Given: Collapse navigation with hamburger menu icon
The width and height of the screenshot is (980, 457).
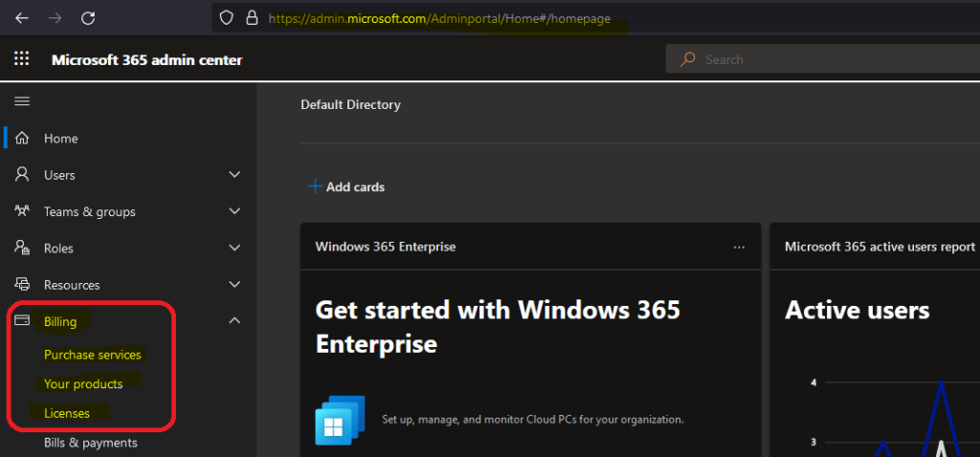Looking at the screenshot, I should point(22,101).
